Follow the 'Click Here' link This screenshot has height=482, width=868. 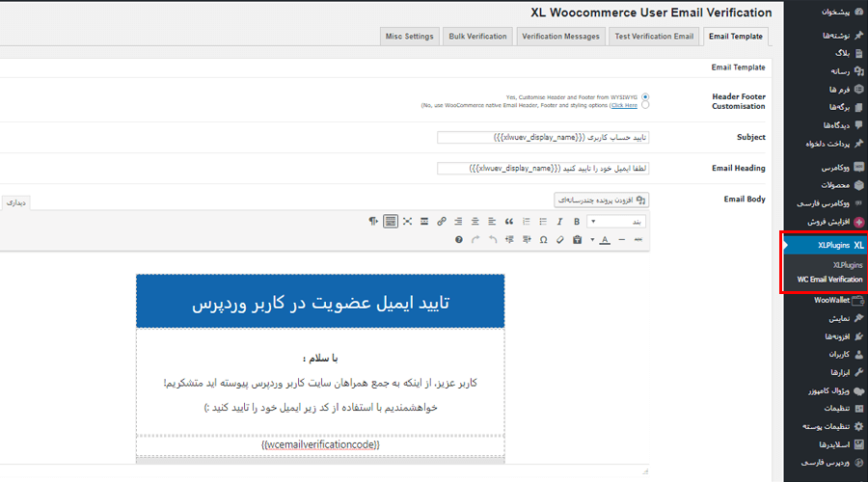pyautogui.click(x=624, y=105)
